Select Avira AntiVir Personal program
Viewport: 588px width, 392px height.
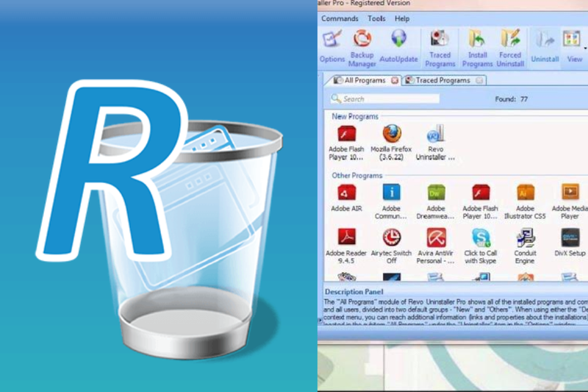(x=435, y=246)
